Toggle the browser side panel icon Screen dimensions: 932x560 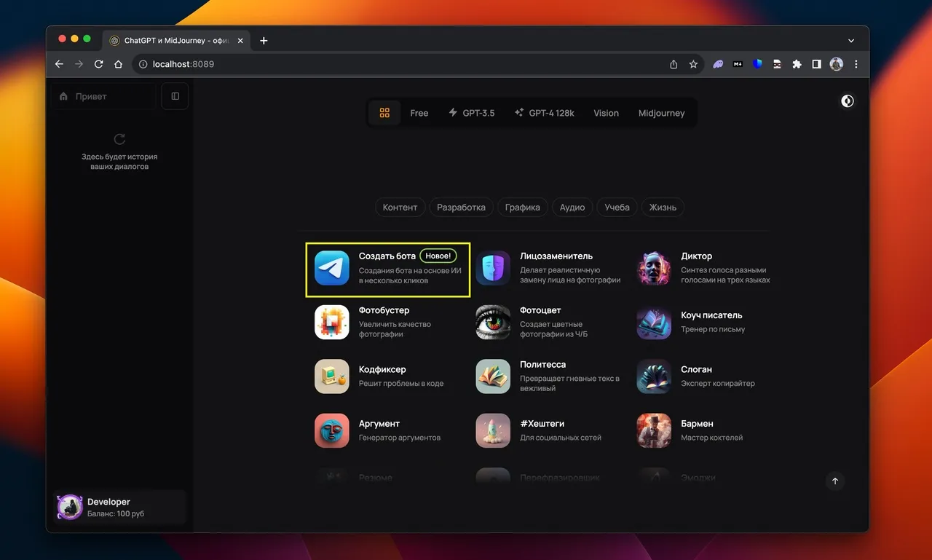[x=816, y=64]
